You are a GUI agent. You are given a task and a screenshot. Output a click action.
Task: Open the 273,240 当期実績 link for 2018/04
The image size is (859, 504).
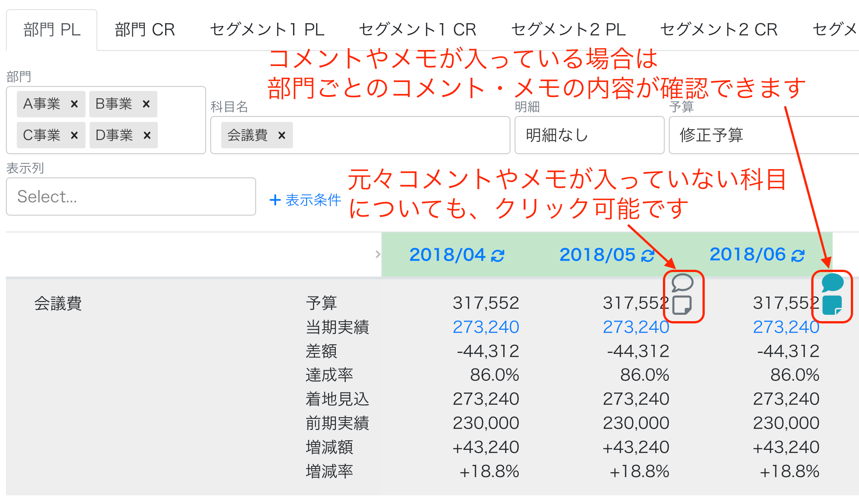pos(486,327)
